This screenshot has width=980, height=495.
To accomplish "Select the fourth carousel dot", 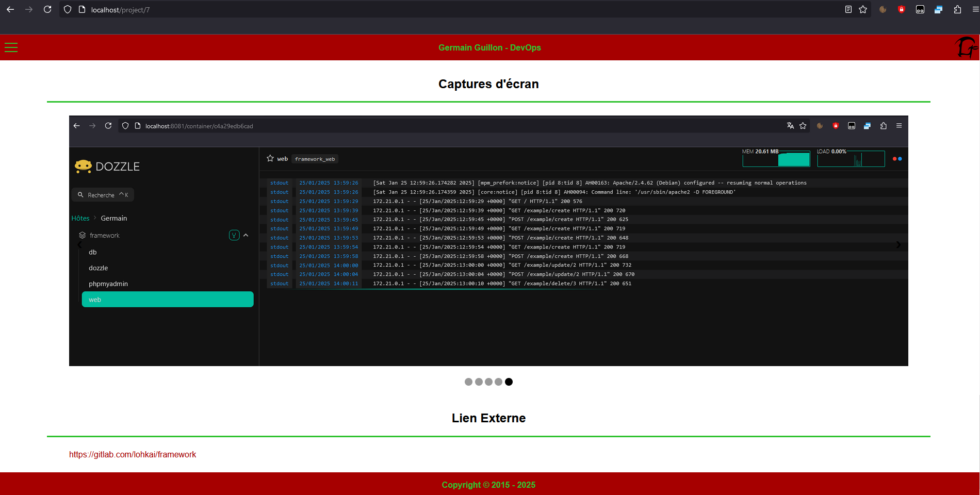I will click(498, 382).
